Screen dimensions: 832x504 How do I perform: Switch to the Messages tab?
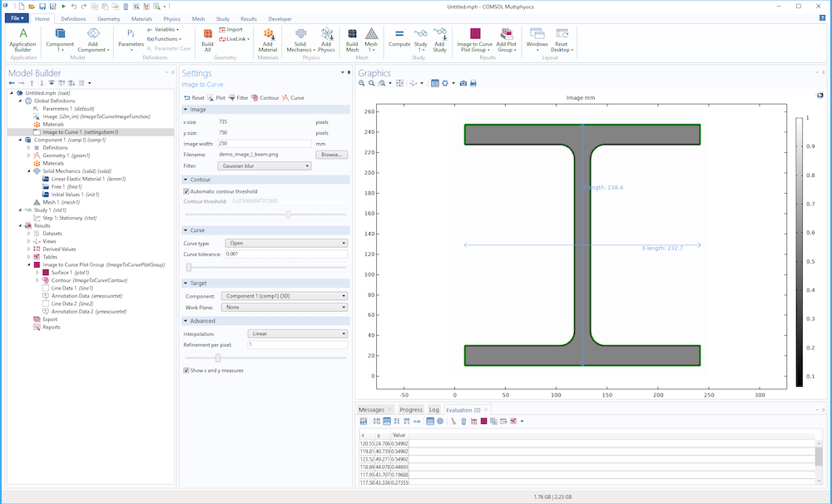click(x=371, y=410)
